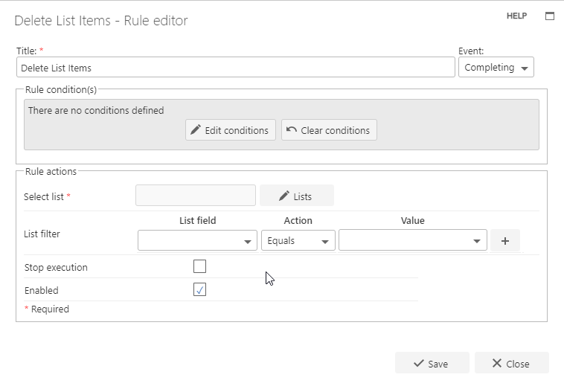Click the Clear conditions button
Screen dimensions: 564x392
point(329,130)
